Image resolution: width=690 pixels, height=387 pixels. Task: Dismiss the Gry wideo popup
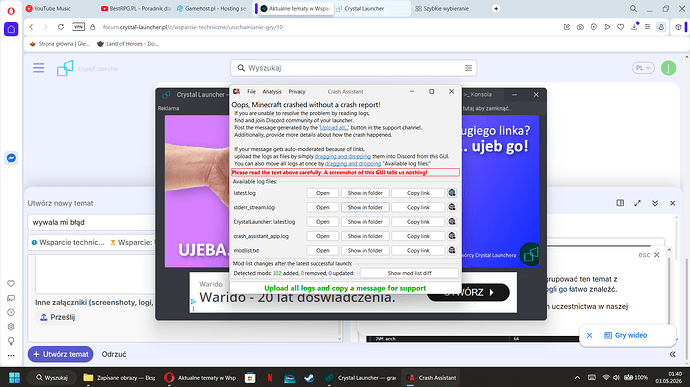(589, 335)
